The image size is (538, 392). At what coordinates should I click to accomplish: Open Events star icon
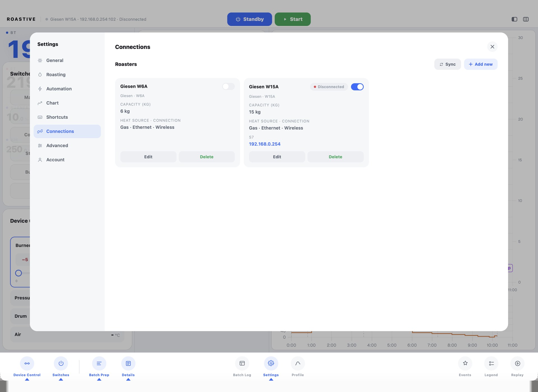point(465,363)
